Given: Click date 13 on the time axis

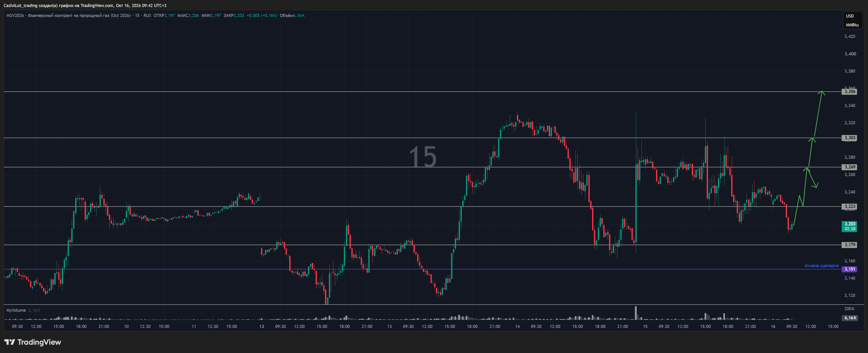Looking at the screenshot, I should [x=389, y=326].
